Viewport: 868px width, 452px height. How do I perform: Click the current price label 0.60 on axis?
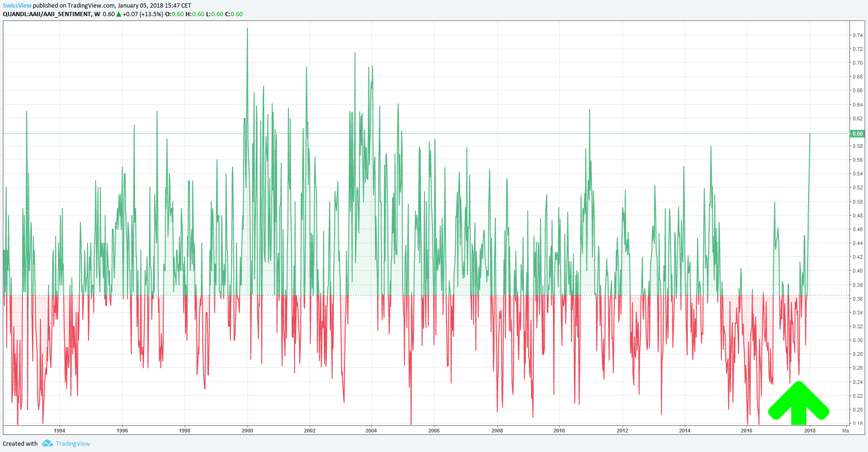click(858, 134)
